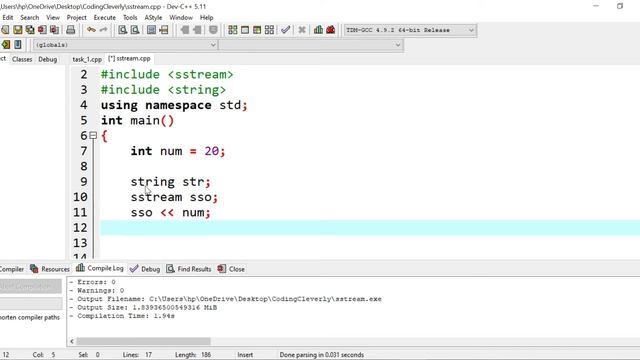
Task: Click the Goto Function toolbar icon
Action: tap(151, 30)
